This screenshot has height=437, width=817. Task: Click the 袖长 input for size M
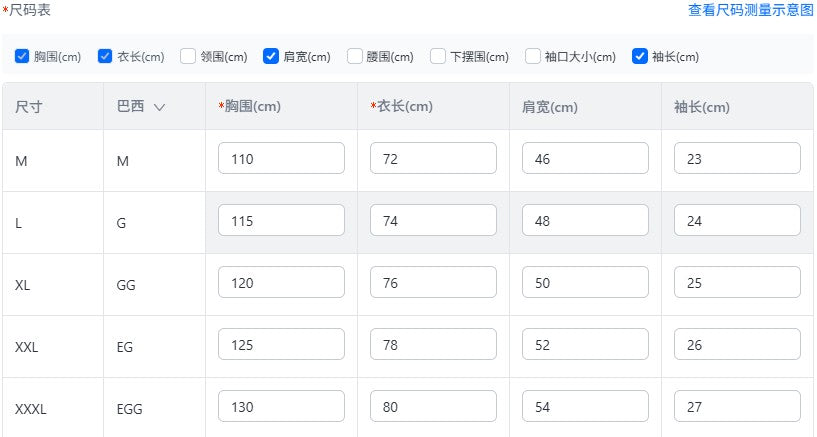click(x=737, y=158)
